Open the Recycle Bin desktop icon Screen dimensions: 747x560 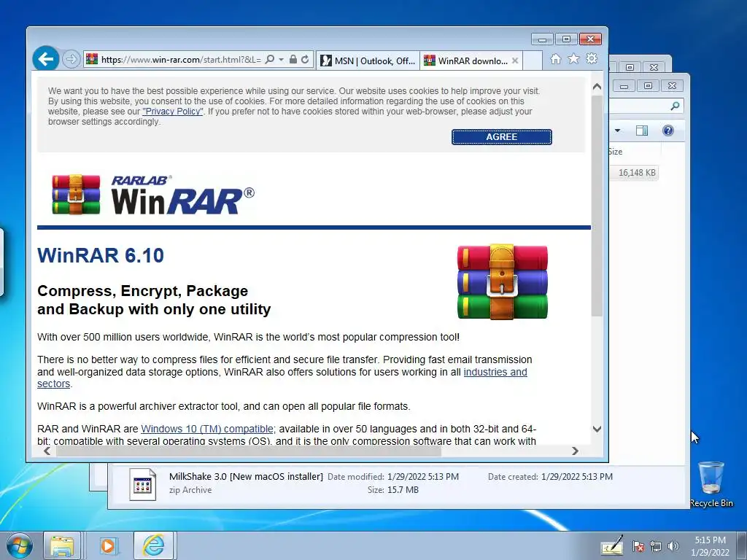click(711, 484)
